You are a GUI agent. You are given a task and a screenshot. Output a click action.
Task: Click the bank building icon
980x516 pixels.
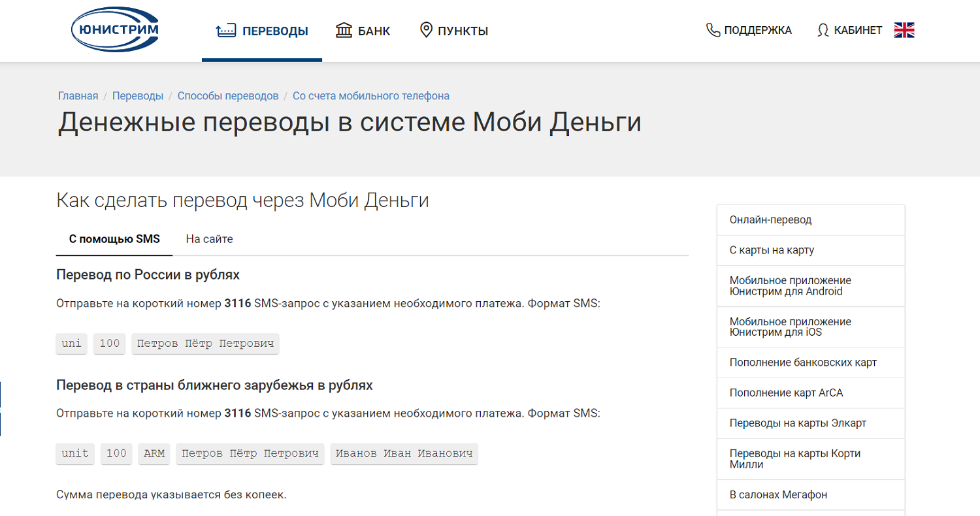(344, 30)
